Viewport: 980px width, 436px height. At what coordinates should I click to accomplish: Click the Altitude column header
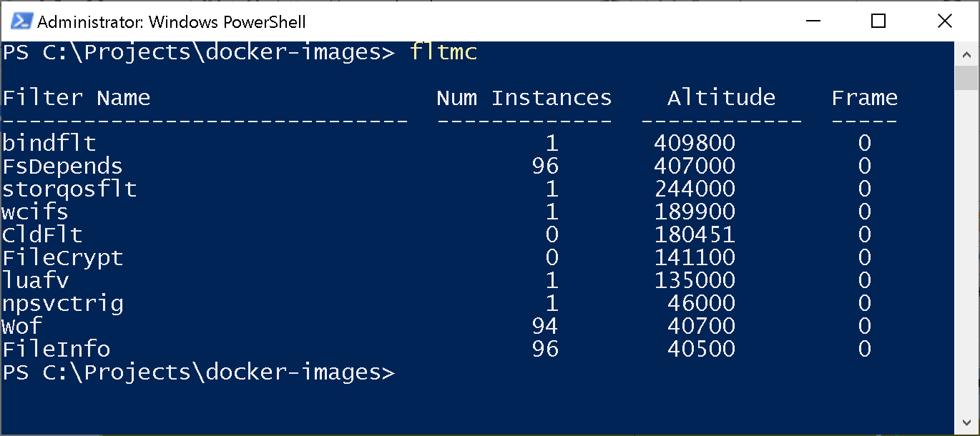click(721, 98)
